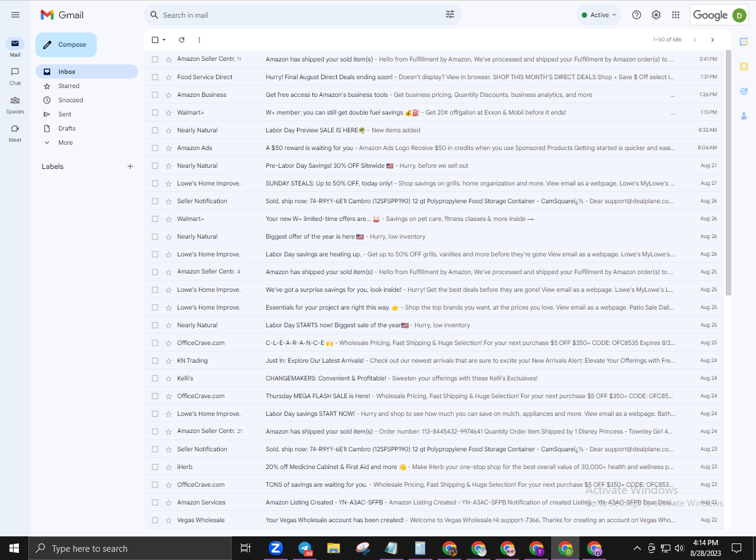The height and width of the screenshot is (560, 756).
Task: Open the Google account avatar D
Action: (739, 15)
